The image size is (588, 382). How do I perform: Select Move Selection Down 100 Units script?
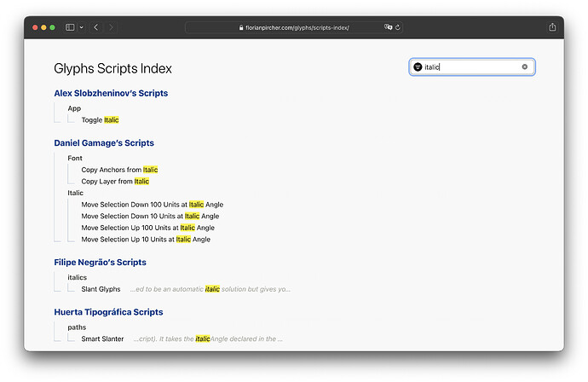pyautogui.click(x=153, y=205)
